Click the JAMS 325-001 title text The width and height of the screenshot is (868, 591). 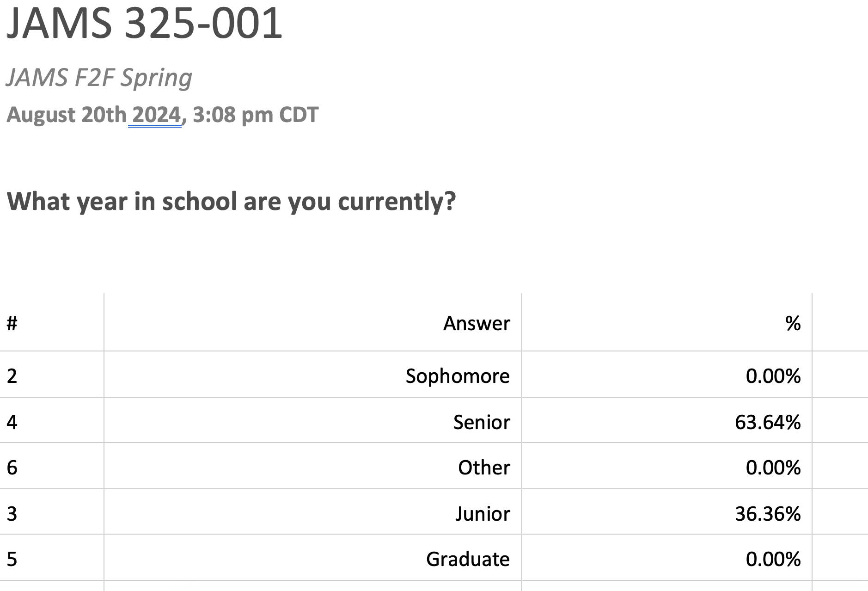pyautogui.click(x=144, y=23)
